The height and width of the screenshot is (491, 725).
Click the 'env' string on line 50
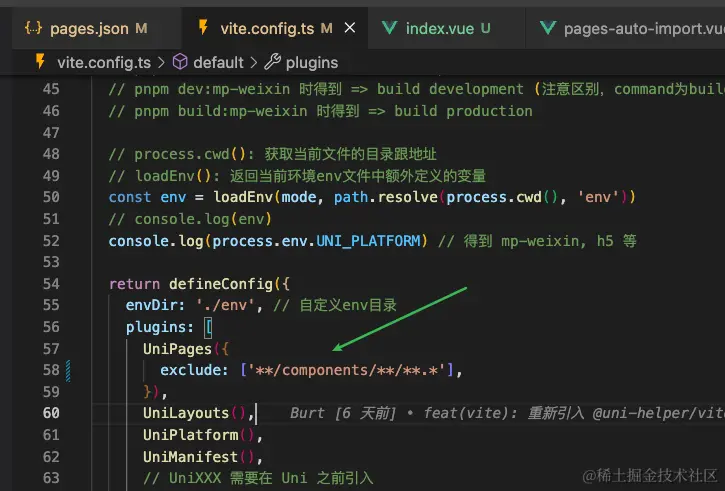[x=598, y=197]
